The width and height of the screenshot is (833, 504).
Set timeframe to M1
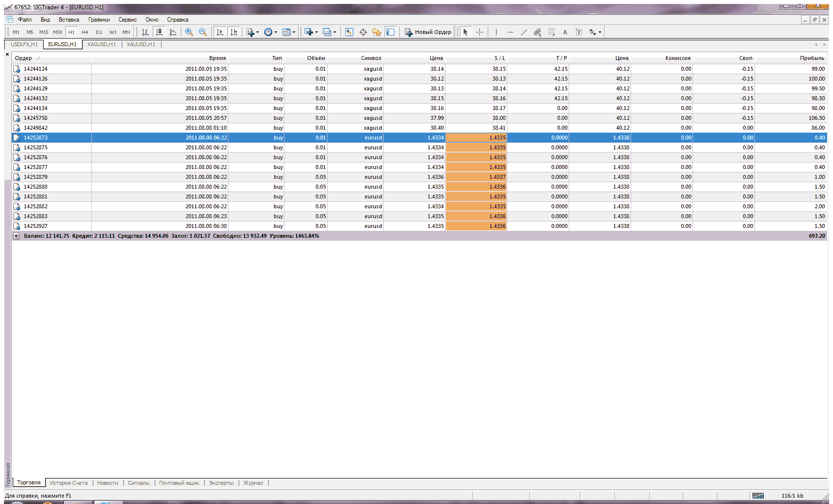[x=16, y=32]
